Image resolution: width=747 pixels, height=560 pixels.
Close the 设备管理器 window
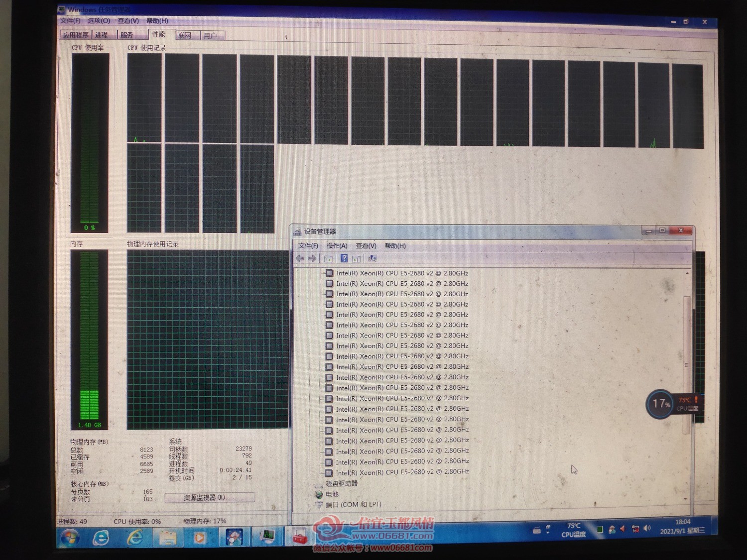pos(680,230)
